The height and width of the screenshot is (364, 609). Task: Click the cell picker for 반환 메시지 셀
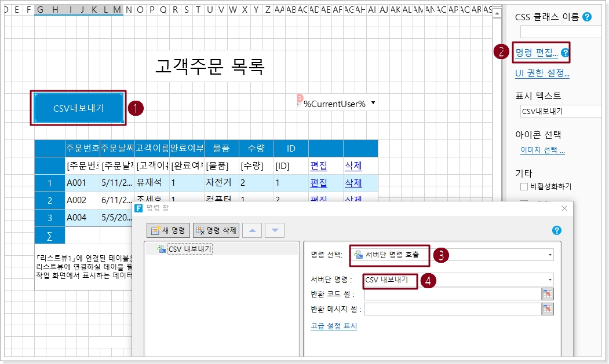pos(548,309)
